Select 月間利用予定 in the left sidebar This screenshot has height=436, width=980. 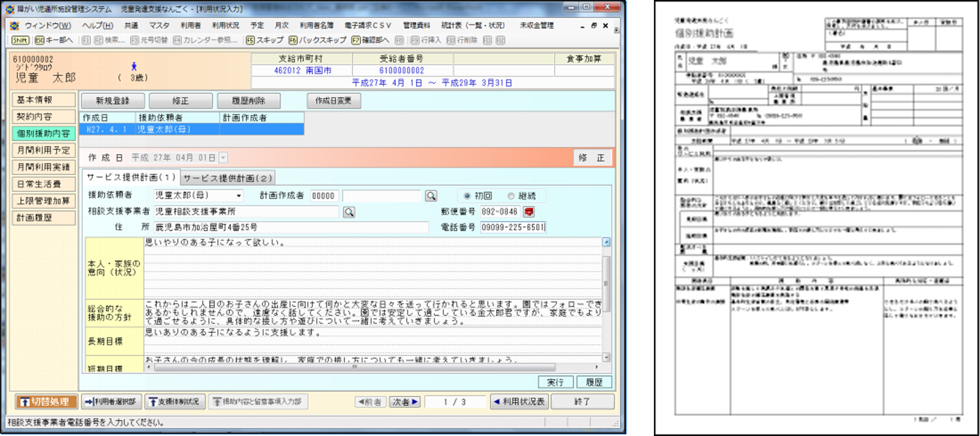click(x=43, y=150)
